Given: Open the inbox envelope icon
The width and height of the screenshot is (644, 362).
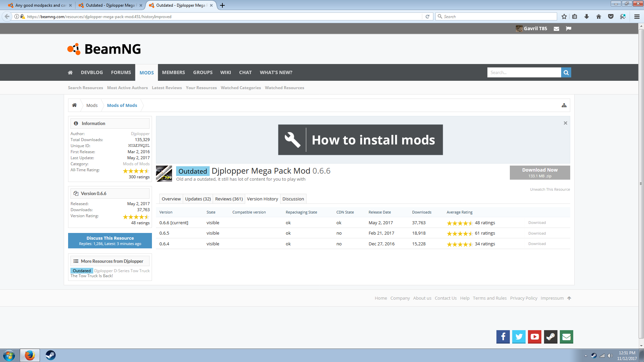Looking at the screenshot, I should coord(556,29).
